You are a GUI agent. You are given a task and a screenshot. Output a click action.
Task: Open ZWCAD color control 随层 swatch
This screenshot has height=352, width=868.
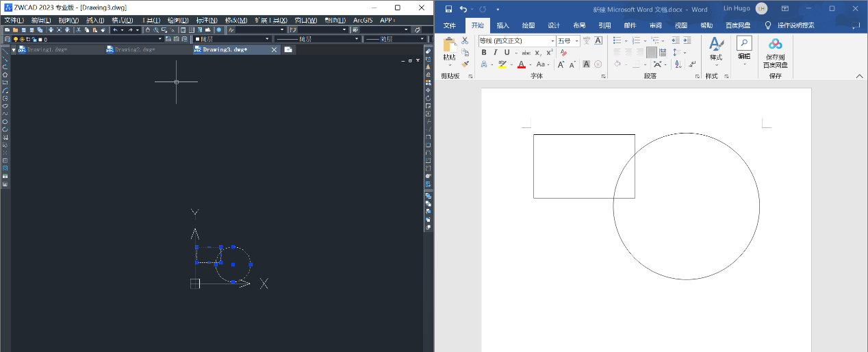click(197, 39)
